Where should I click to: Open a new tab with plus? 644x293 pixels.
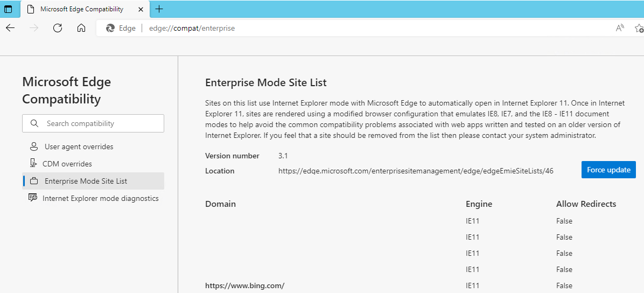click(x=159, y=9)
